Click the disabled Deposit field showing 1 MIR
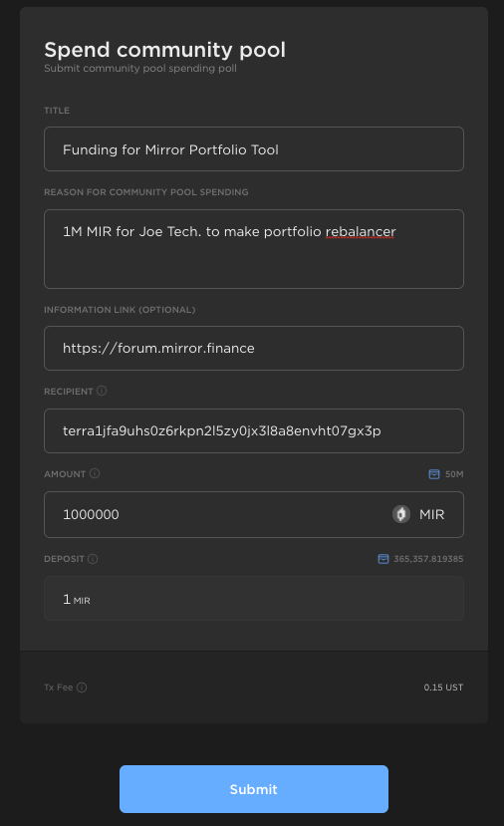Image resolution: width=504 pixels, height=826 pixels. (x=254, y=599)
